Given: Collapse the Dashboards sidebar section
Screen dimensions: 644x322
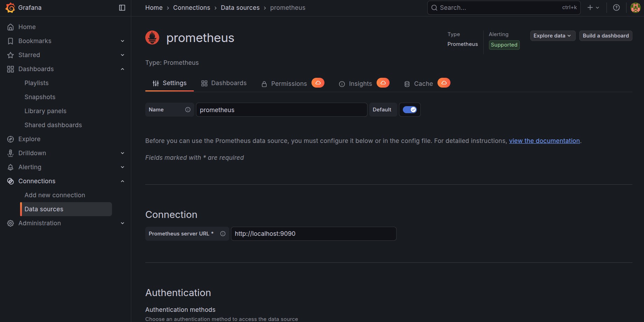Looking at the screenshot, I should [122, 69].
